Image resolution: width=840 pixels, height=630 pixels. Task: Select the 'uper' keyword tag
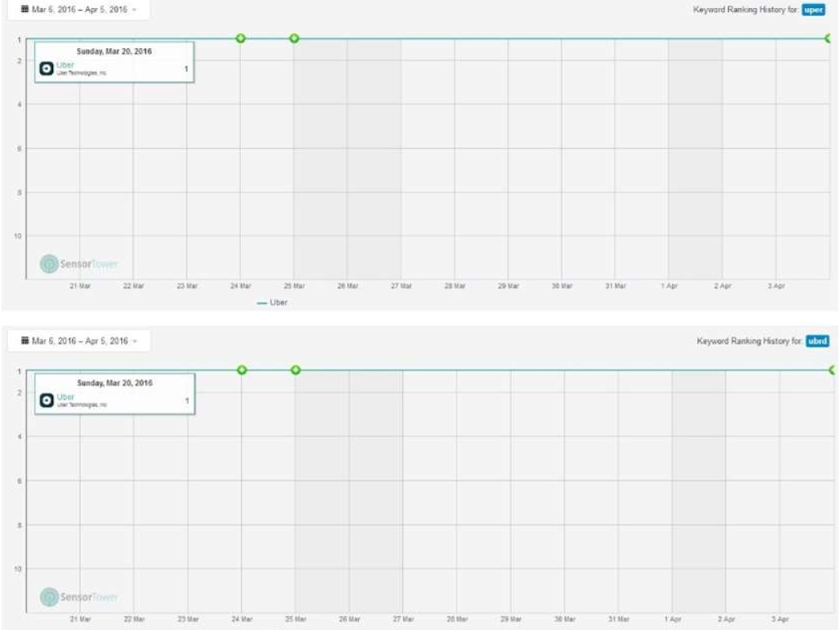[814, 10]
